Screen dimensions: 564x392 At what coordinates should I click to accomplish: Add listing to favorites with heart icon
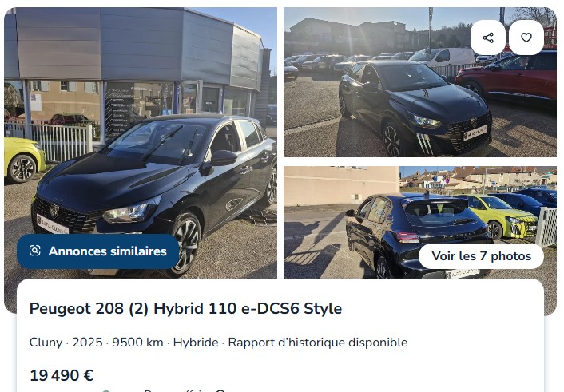pyautogui.click(x=526, y=38)
